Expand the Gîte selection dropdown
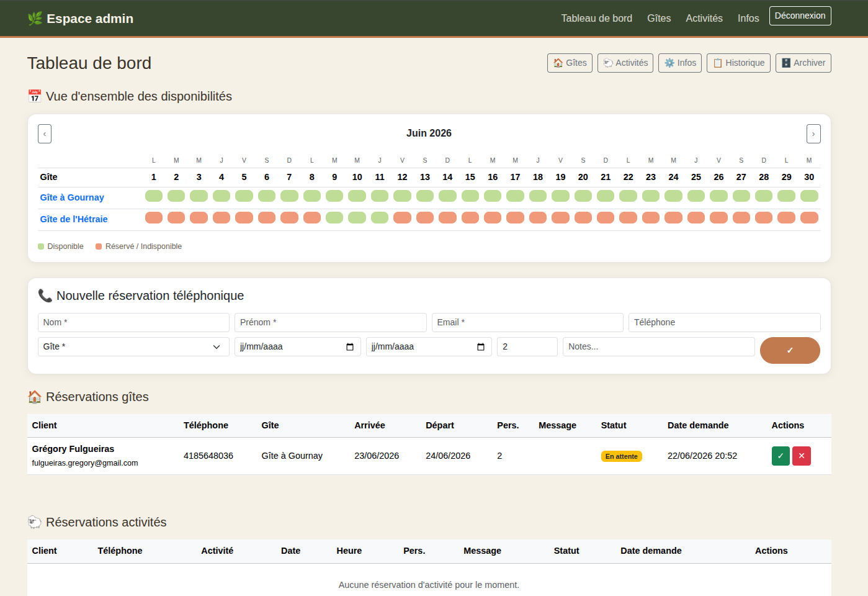The height and width of the screenshot is (596, 868). pos(133,346)
